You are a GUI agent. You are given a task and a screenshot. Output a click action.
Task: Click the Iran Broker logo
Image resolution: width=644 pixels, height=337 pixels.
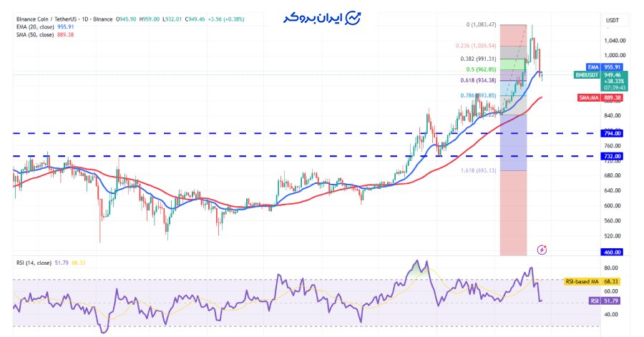pyautogui.click(x=321, y=19)
